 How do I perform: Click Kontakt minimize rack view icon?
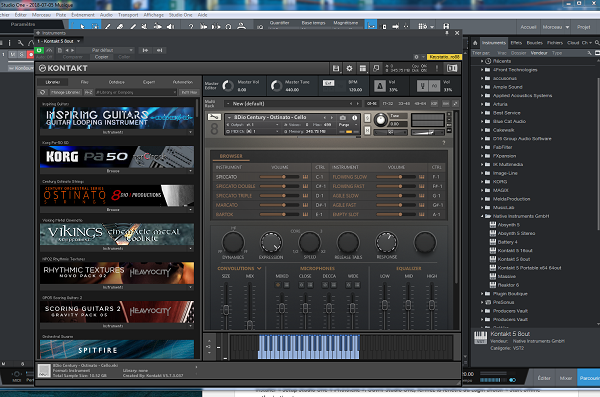click(x=376, y=69)
